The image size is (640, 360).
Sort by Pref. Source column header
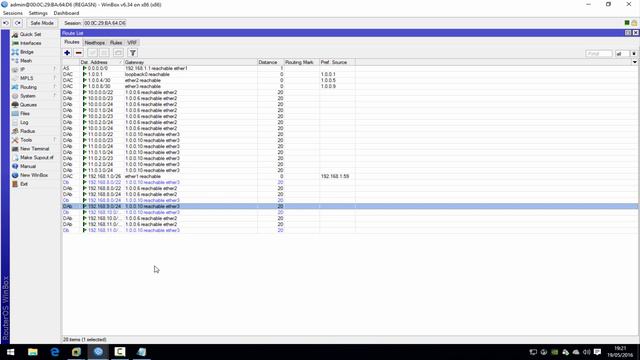337,62
